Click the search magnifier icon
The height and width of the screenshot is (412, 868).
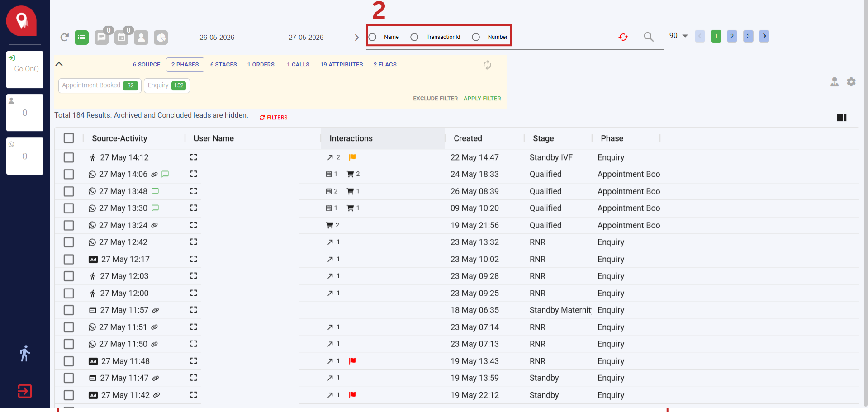(649, 37)
